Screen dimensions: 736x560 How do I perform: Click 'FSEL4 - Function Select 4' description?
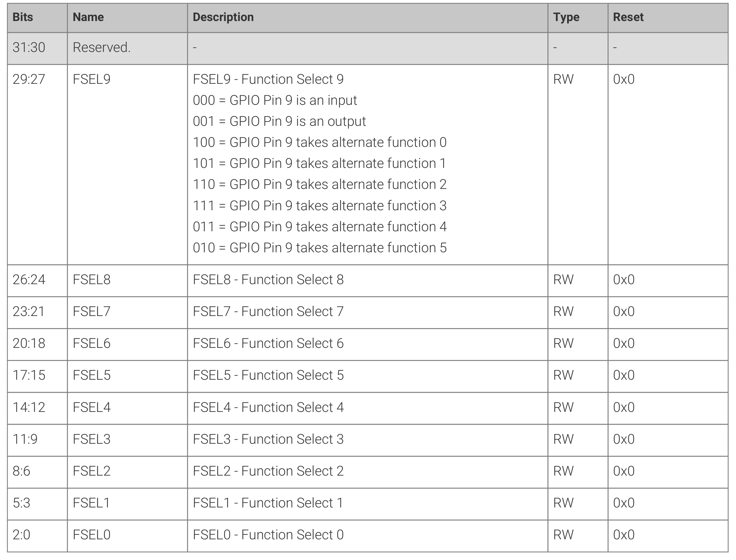click(268, 407)
